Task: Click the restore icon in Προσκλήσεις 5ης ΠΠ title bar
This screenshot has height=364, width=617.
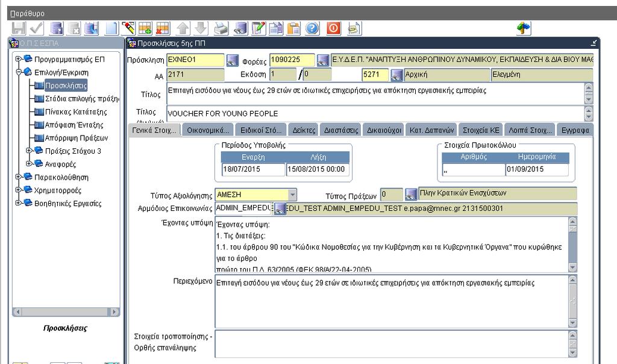Action: click(594, 43)
